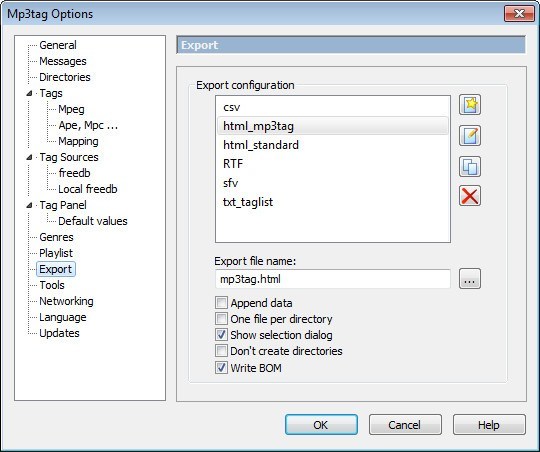Open the Tools options page

(x=52, y=285)
